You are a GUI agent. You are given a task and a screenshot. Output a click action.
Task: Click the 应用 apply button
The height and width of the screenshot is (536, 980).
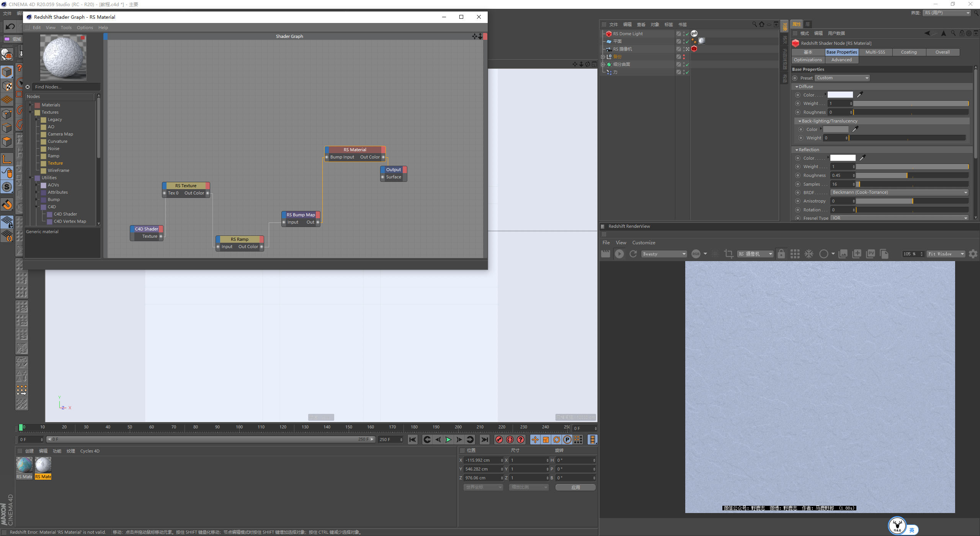pyautogui.click(x=575, y=487)
